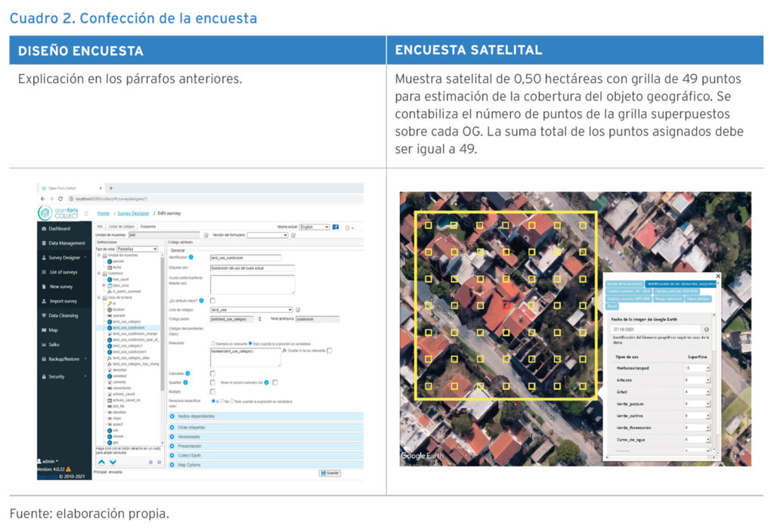Expand the Versionado section
This screenshot has height=532, width=774.
(266, 437)
